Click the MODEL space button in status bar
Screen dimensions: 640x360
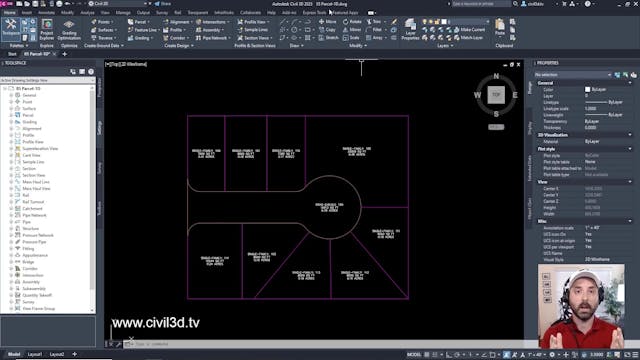(413, 355)
